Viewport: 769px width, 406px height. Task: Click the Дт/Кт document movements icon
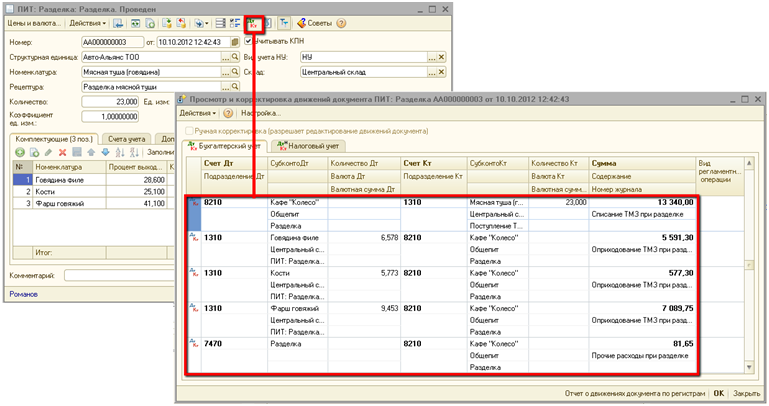[x=255, y=22]
